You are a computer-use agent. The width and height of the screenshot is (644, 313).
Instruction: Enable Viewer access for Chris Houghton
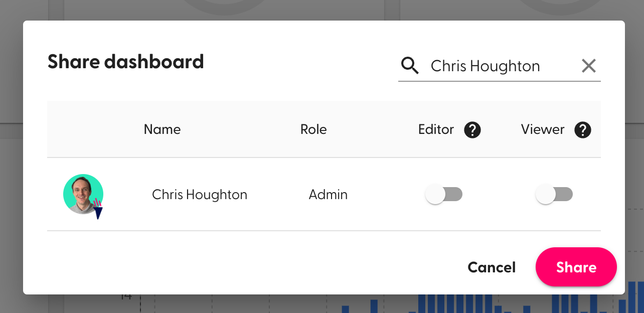tap(554, 195)
